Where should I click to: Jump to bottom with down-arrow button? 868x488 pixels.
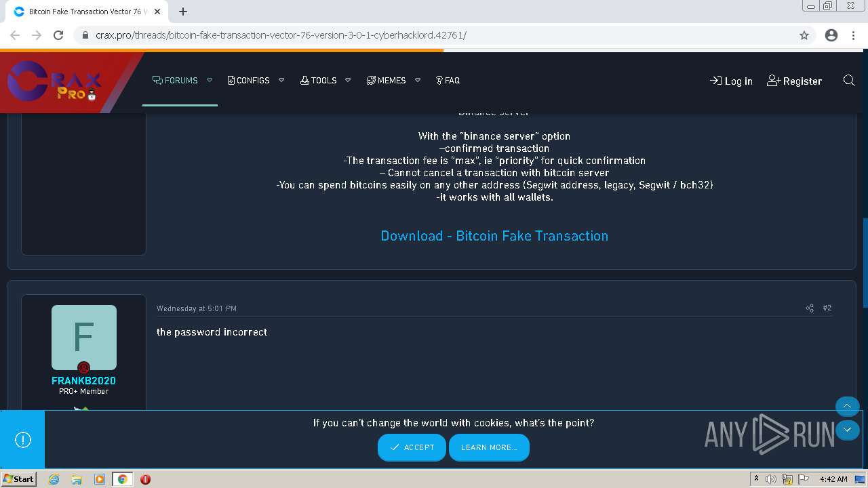(847, 430)
